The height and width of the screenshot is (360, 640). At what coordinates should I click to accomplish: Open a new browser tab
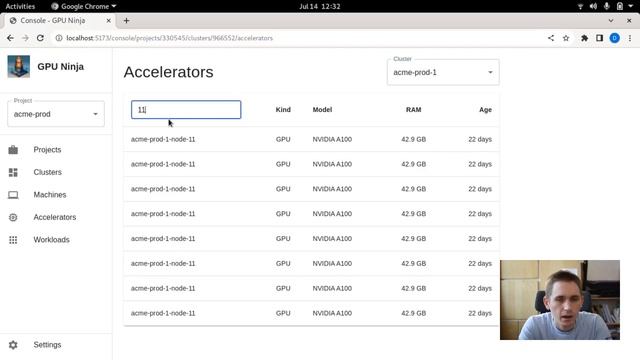pyautogui.click(x=126, y=20)
